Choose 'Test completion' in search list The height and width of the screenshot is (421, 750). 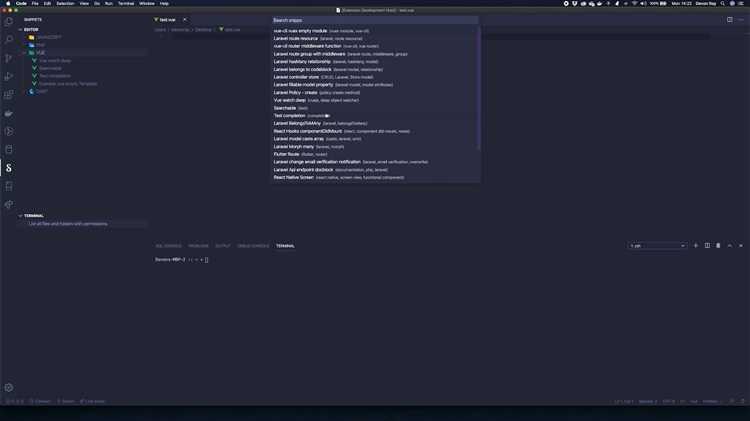click(x=375, y=116)
